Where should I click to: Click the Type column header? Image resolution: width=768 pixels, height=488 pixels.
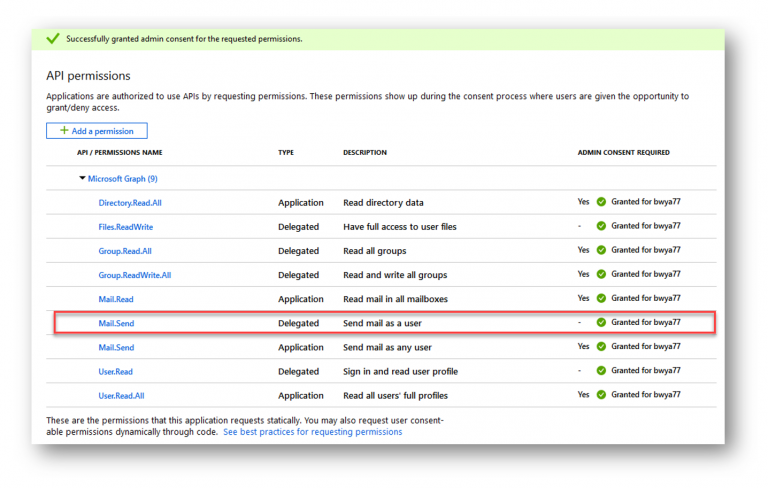286,152
